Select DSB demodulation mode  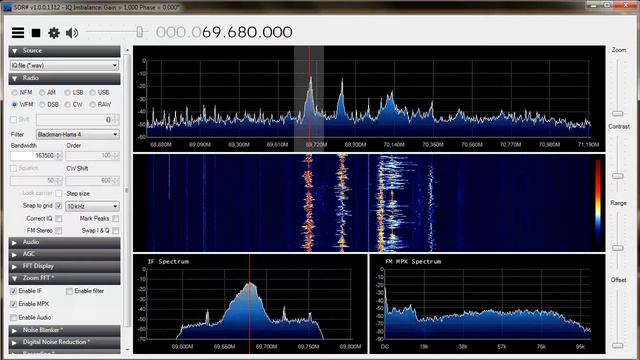42,104
